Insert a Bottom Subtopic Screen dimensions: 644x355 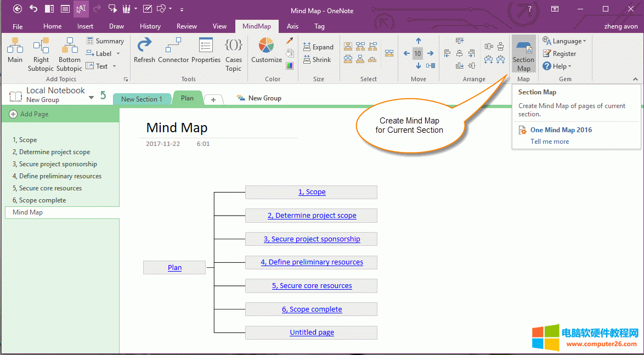70,54
